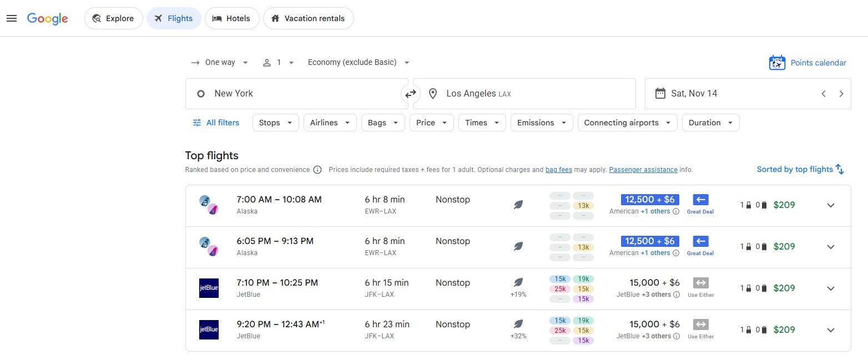
Task: Click the ranking info icon
Action: click(x=317, y=170)
